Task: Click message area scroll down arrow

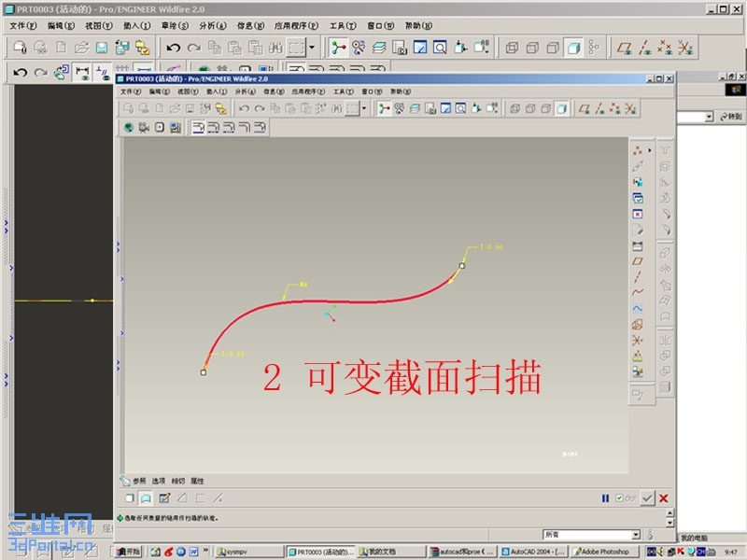Action: pyautogui.click(x=669, y=523)
